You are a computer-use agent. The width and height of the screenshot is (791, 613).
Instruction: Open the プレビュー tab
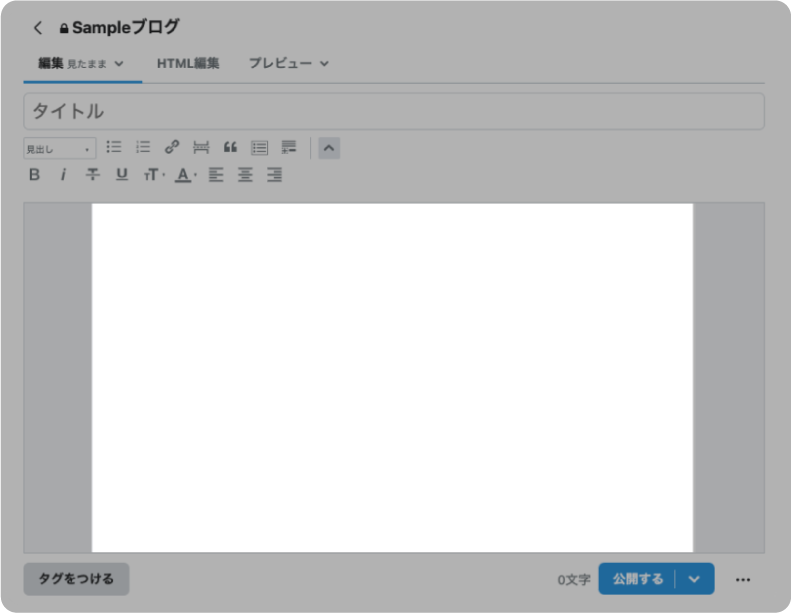[x=288, y=63]
